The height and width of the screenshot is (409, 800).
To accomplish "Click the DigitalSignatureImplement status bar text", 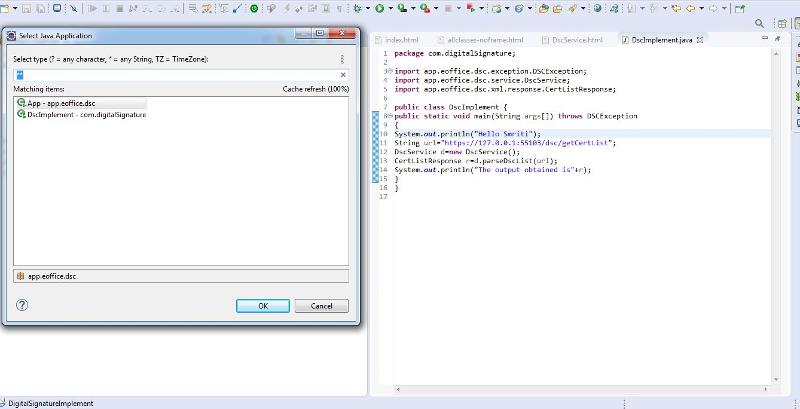I will click(x=51, y=403).
